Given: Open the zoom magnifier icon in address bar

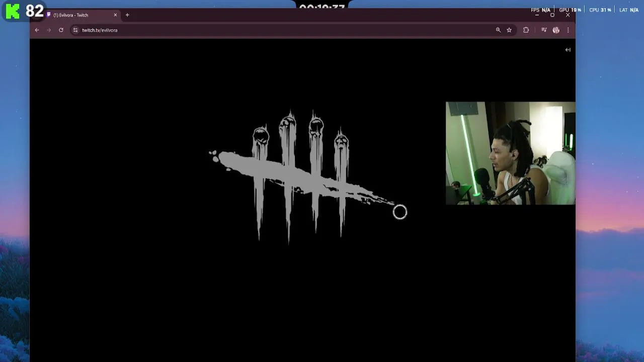Looking at the screenshot, I should click(x=498, y=30).
